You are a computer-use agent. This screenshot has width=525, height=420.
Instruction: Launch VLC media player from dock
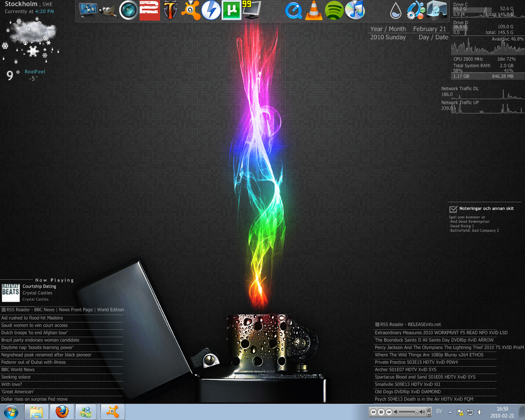click(x=313, y=11)
